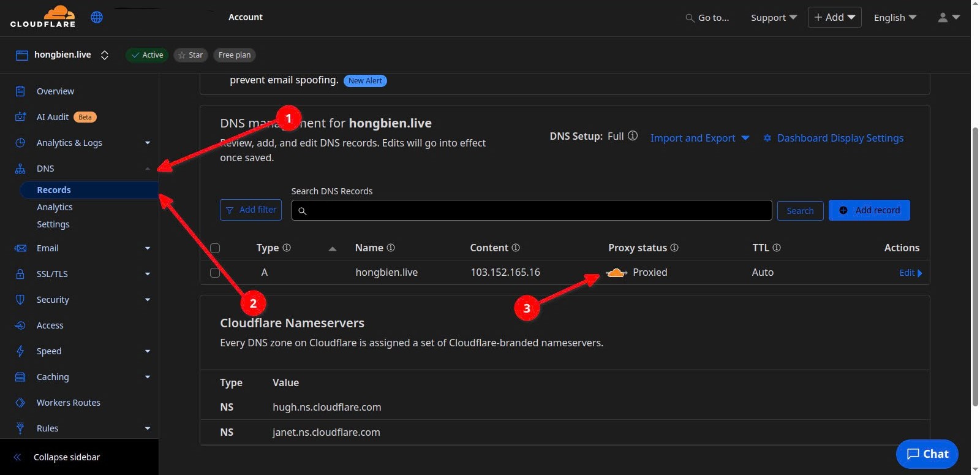
Task: Select Records under DNS
Action: (x=89, y=190)
